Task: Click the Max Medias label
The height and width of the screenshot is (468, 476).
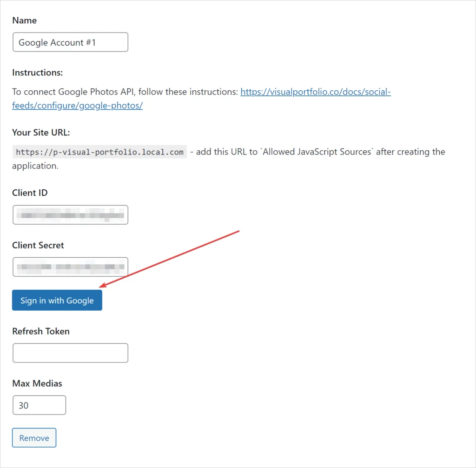Action: pos(37,383)
